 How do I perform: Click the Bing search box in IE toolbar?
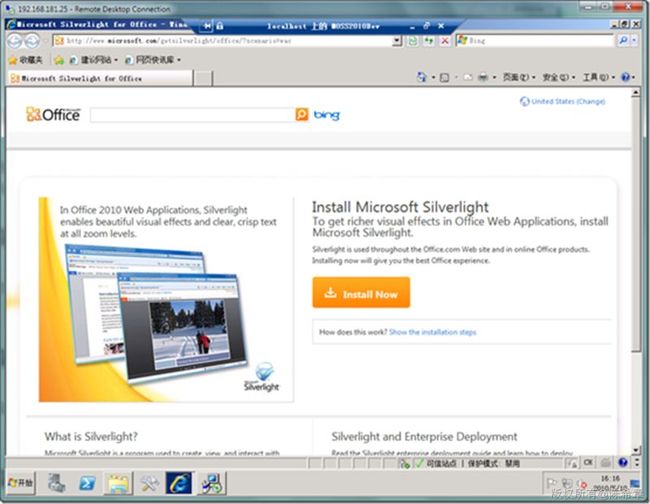[534, 40]
